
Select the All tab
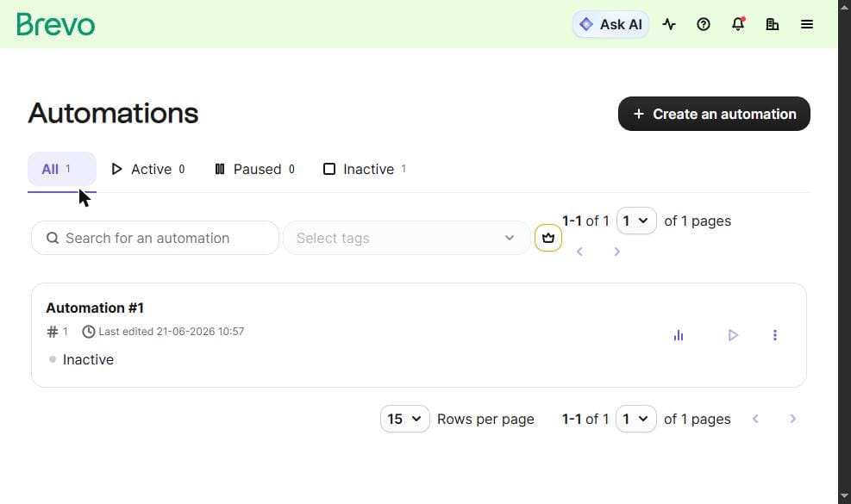pyautogui.click(x=62, y=169)
